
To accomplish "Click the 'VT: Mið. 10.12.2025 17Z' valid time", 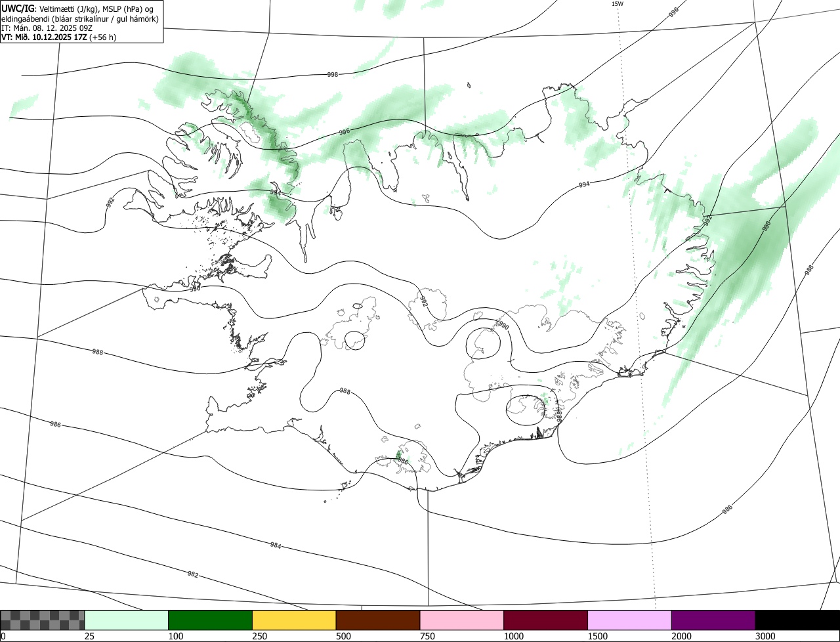I will coord(44,37).
